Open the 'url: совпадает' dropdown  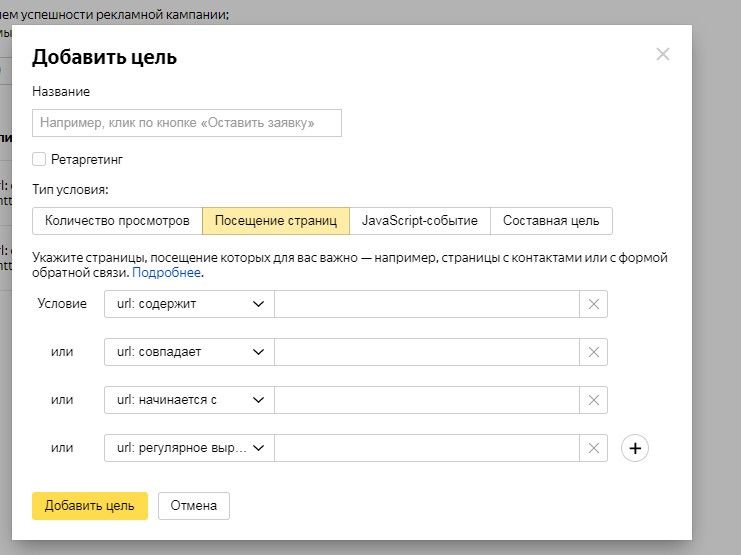(x=189, y=352)
